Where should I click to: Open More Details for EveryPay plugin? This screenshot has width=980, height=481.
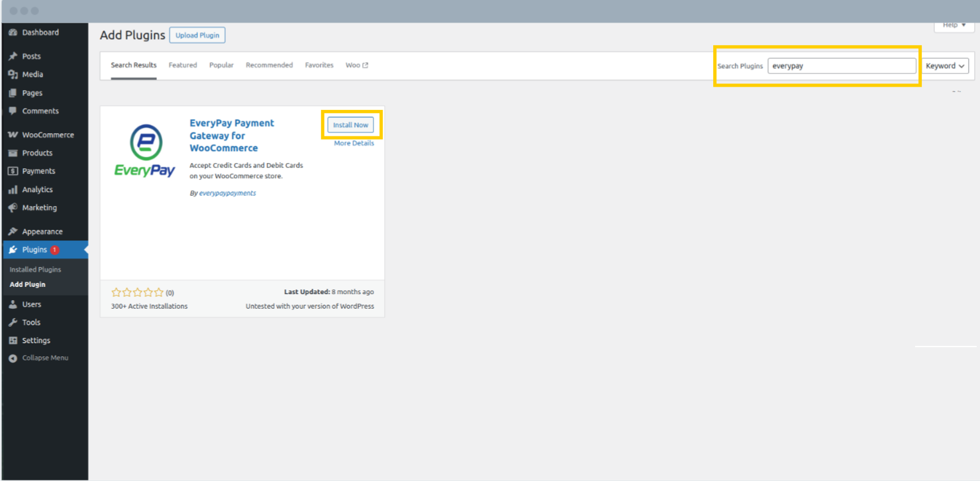tap(354, 143)
